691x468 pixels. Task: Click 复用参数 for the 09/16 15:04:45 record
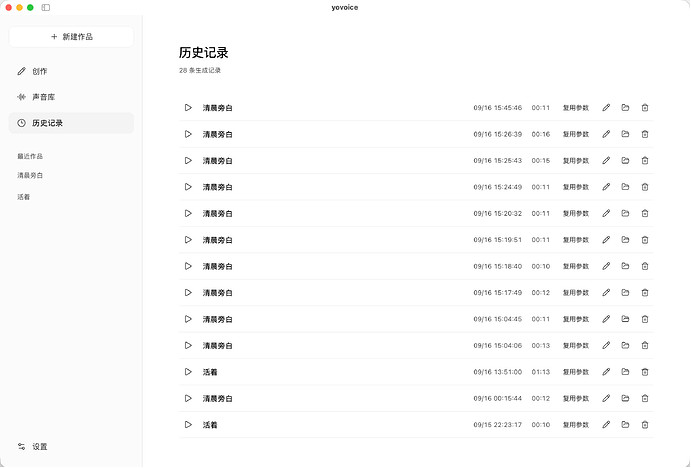click(x=576, y=319)
